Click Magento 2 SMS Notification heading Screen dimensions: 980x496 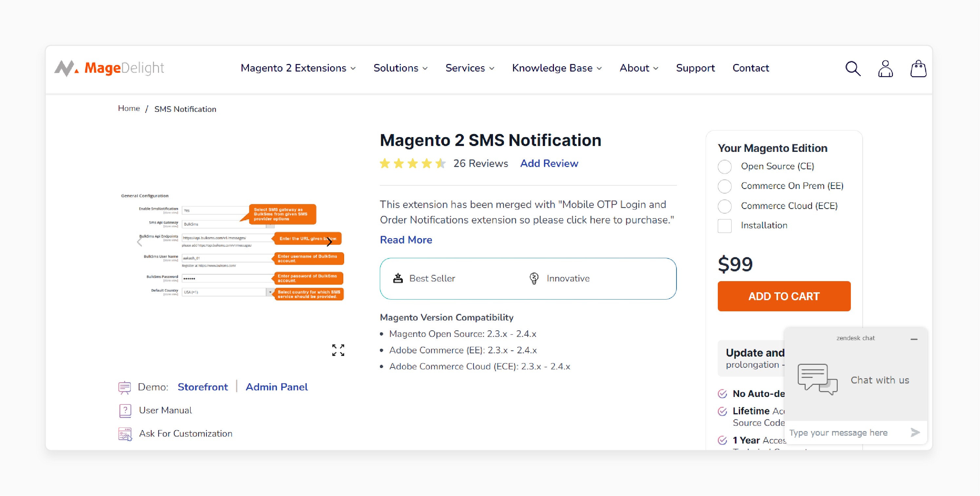[x=490, y=140]
